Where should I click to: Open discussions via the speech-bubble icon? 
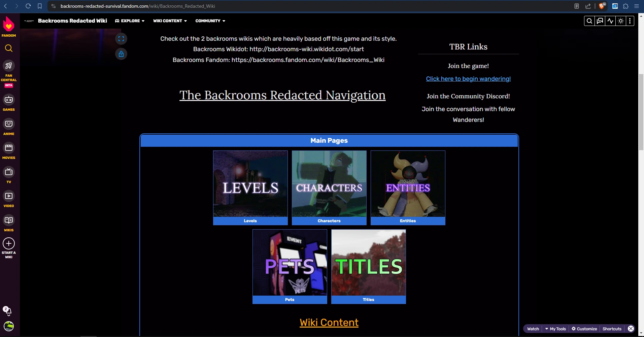tap(600, 21)
